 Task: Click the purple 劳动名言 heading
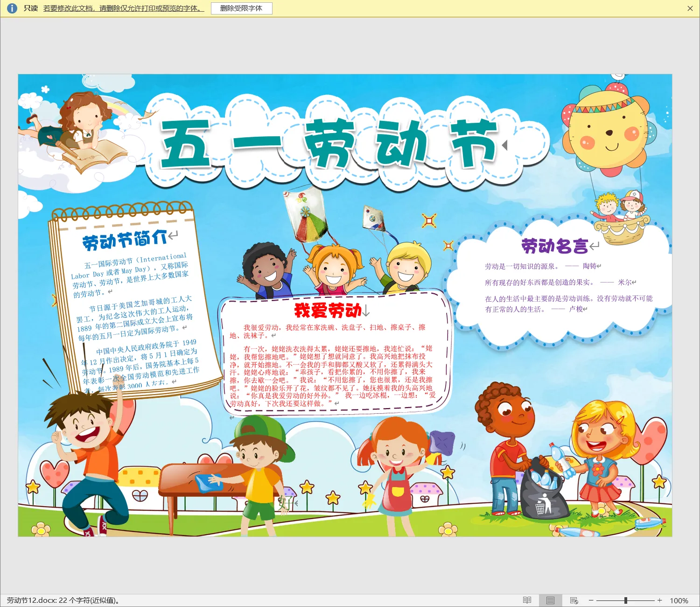554,246
